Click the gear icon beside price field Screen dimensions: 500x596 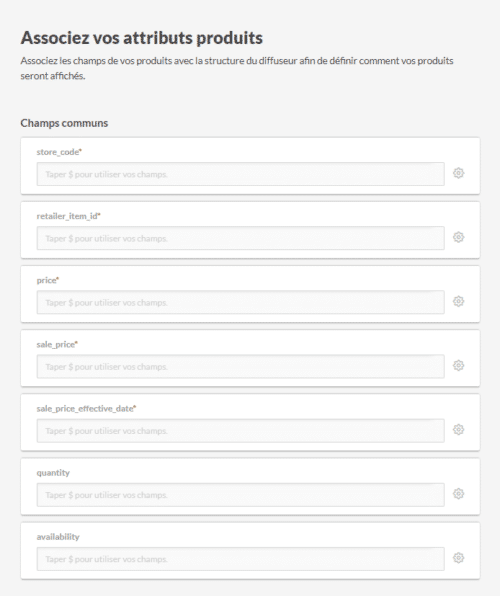(x=458, y=301)
